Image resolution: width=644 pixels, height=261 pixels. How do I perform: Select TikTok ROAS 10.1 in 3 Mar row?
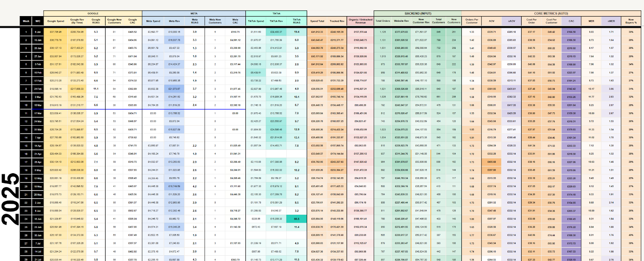pyautogui.click(x=297, y=97)
